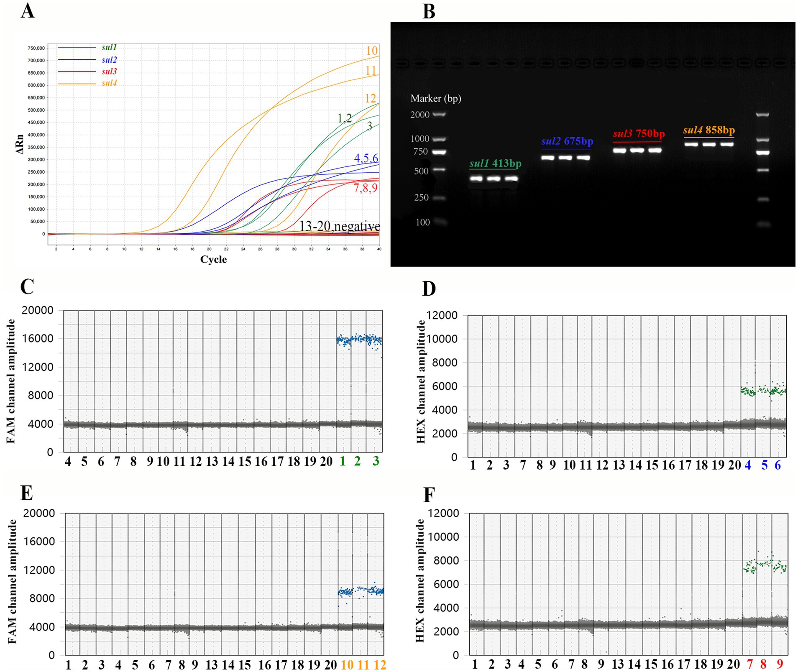Click the green sample label 3 in panel C

[x=376, y=461]
